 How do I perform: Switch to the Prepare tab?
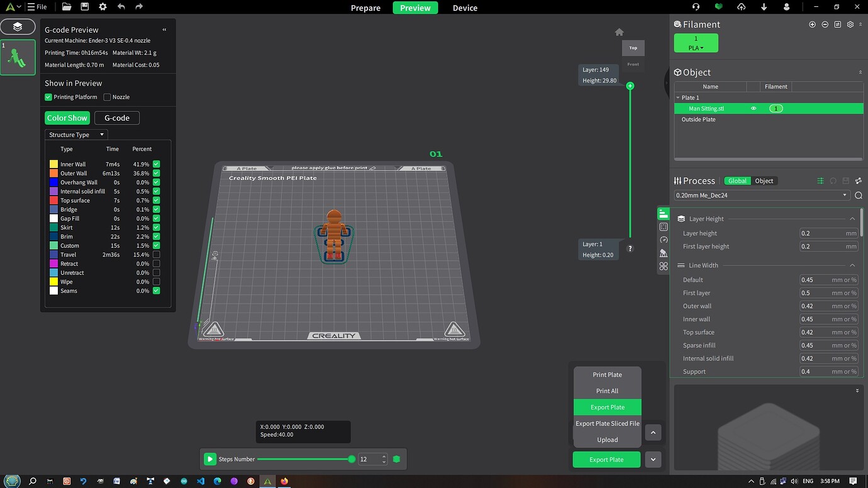pos(365,8)
